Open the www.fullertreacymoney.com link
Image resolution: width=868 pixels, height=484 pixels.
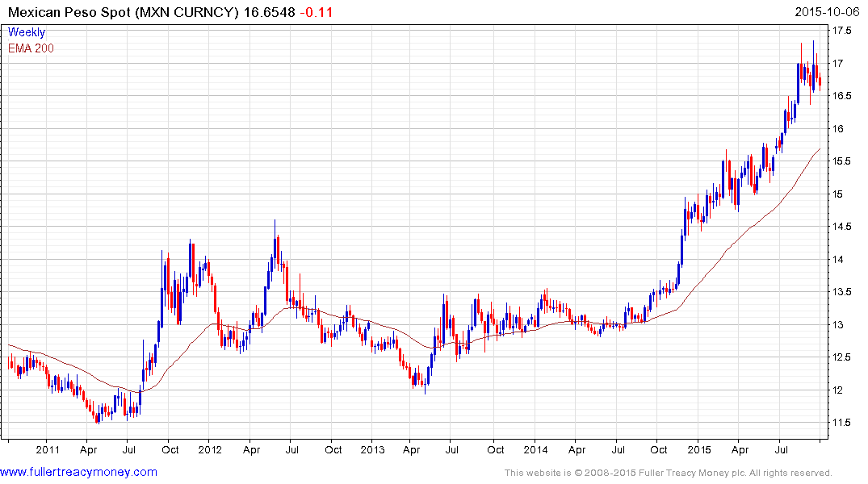pyautogui.click(x=78, y=472)
